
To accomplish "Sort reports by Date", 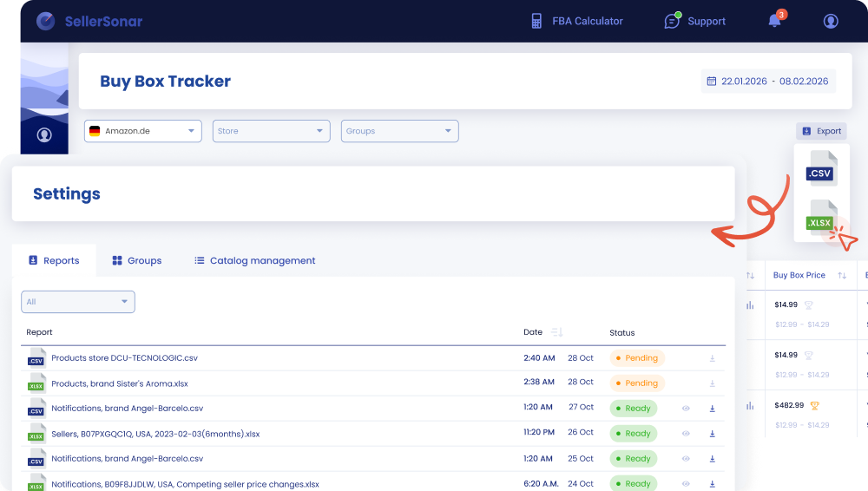I will (557, 332).
